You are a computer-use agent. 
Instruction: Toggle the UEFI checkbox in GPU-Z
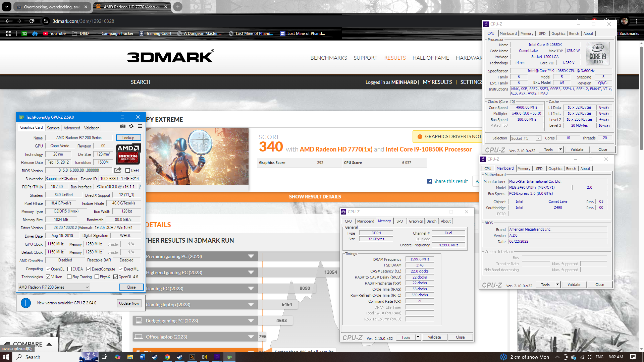[x=127, y=171]
